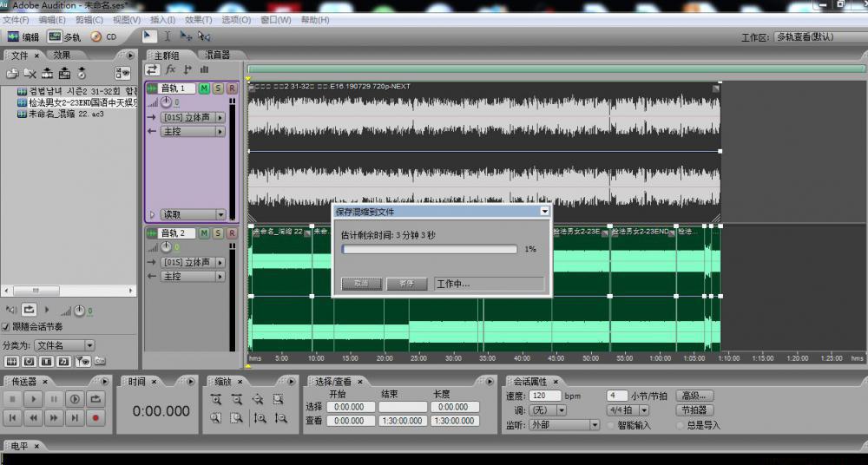
Task: Click the Fast Forward transport button
Action: [54, 418]
